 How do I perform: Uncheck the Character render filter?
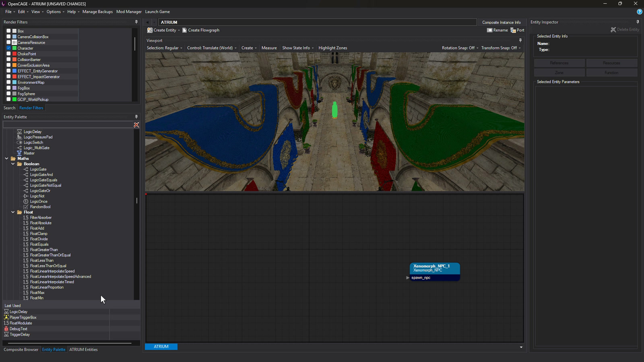tap(8, 48)
